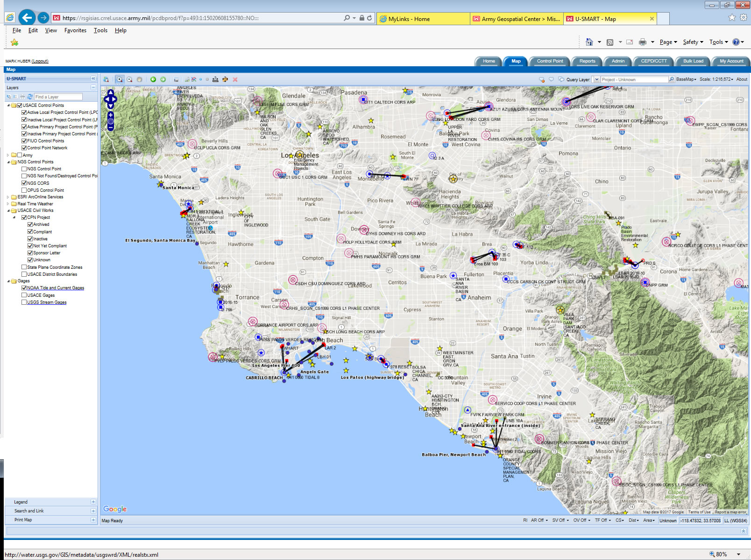Screen dimensions: 751x560
Task: Select the Zoom Out magnifier tool
Action: tap(129, 79)
